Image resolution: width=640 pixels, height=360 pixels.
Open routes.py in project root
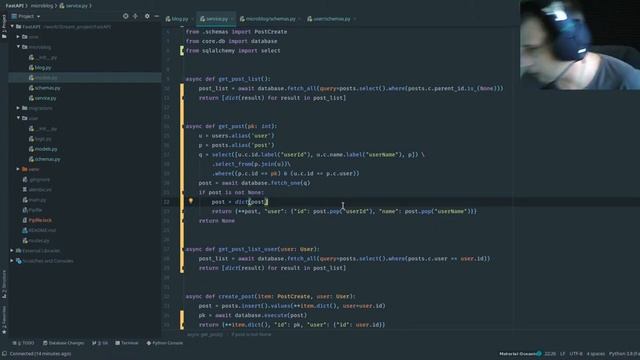[36, 240]
